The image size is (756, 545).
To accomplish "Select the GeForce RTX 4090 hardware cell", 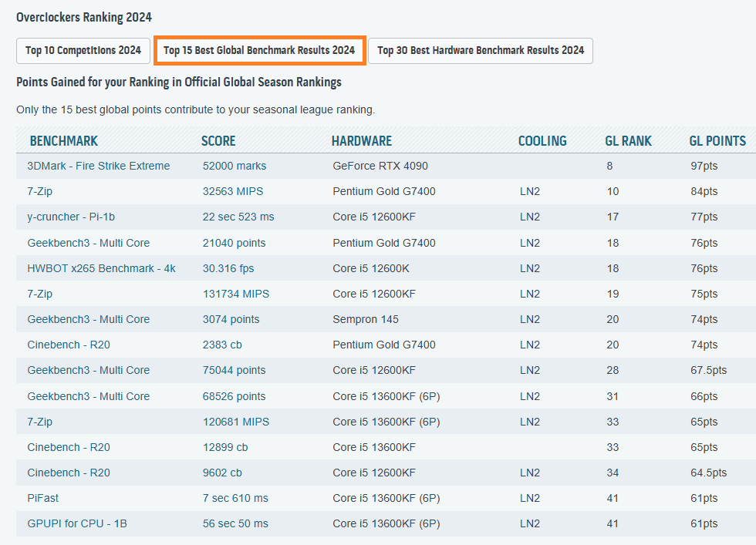I will [x=380, y=166].
